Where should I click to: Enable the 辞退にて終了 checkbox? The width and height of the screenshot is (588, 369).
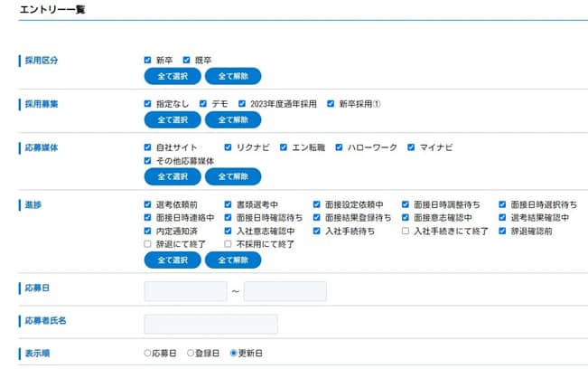(147, 244)
